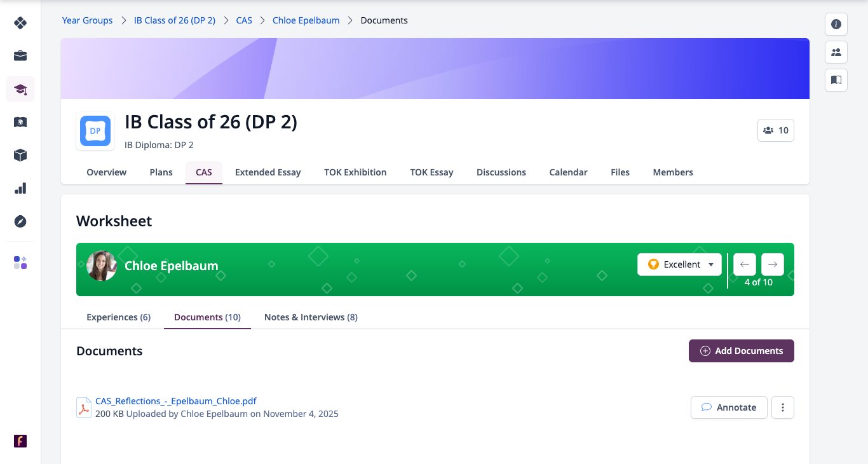Click the compass icon in sidebar
868x464 pixels.
(20, 221)
